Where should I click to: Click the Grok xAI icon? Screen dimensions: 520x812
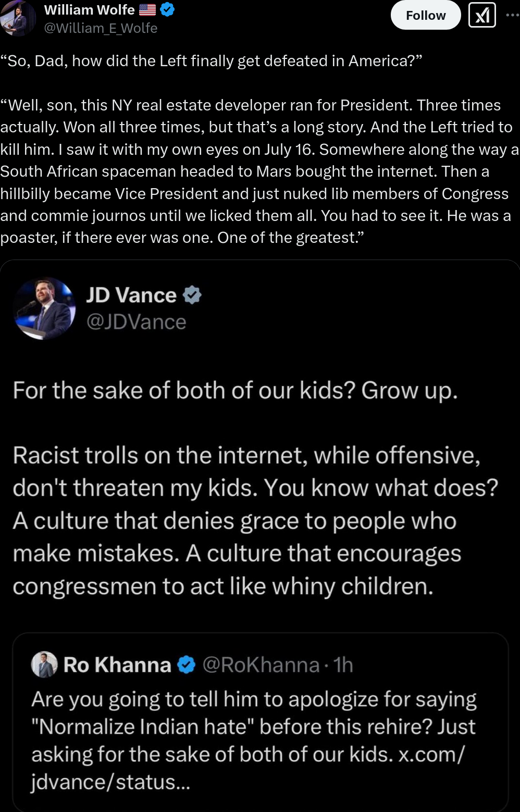click(482, 15)
